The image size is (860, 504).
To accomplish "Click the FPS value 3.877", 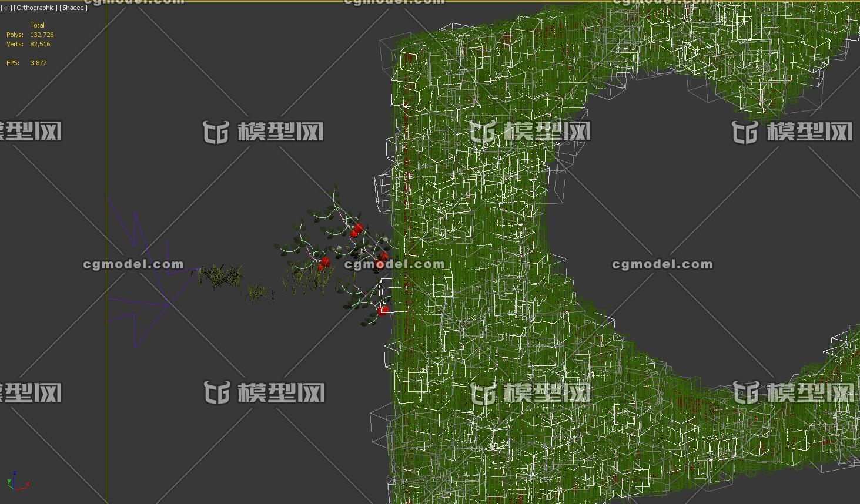I will (x=38, y=63).
